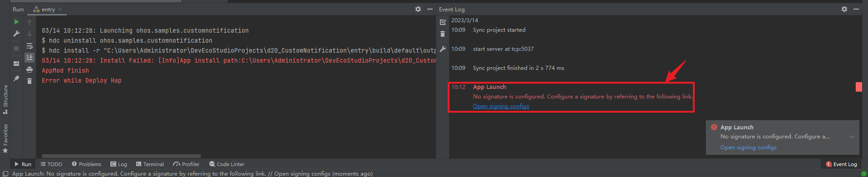Clear Event Log with trash icon

[x=443, y=34]
